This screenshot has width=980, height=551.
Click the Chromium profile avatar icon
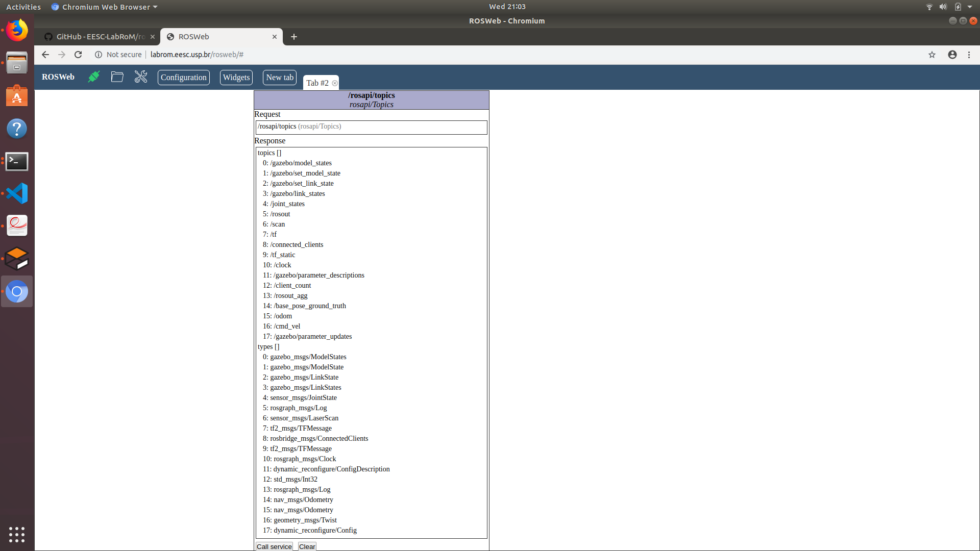(952, 55)
